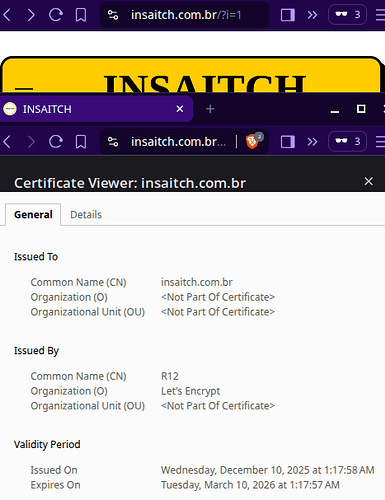Go forward in the front browser window

(x=31, y=142)
